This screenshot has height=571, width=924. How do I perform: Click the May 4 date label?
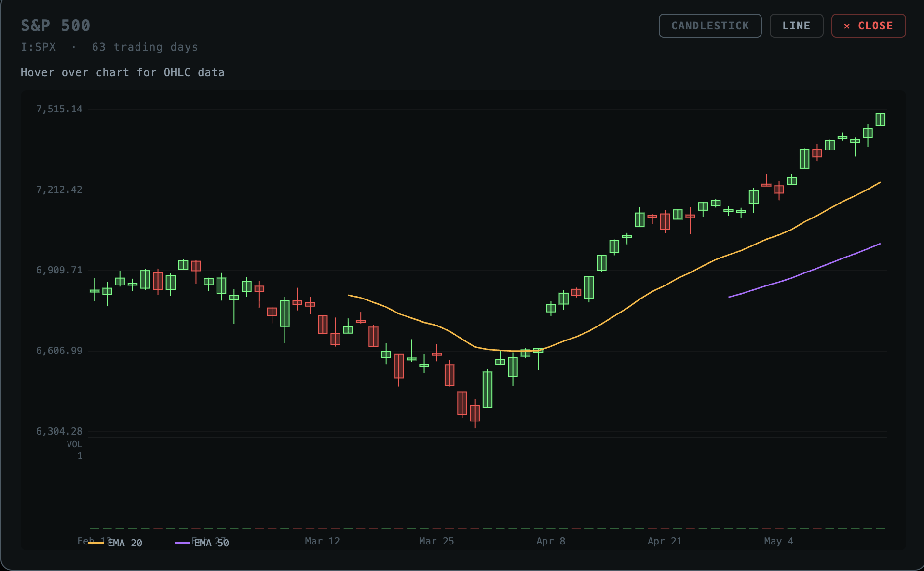[x=779, y=541]
